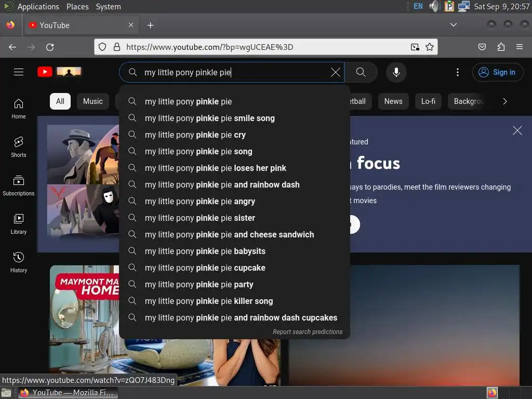
Task: Choose suggestion 'pinkie pie party'
Action: pos(234,284)
